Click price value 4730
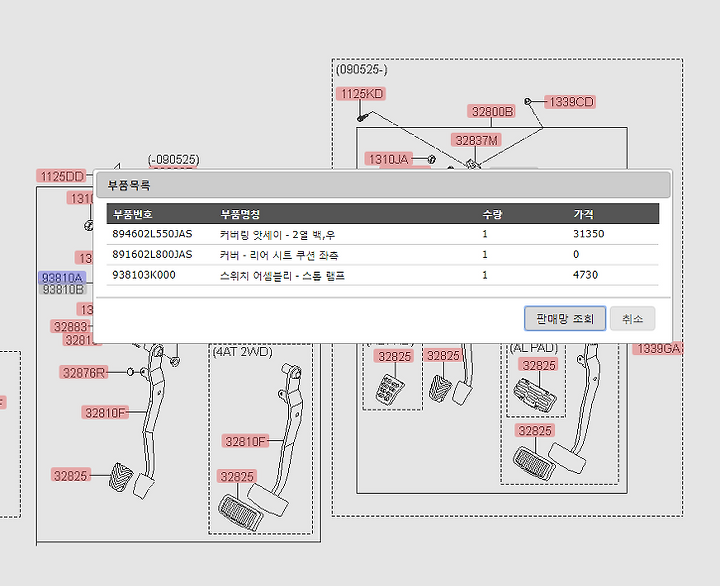Screen dimensions: 720x586 click(x=585, y=275)
